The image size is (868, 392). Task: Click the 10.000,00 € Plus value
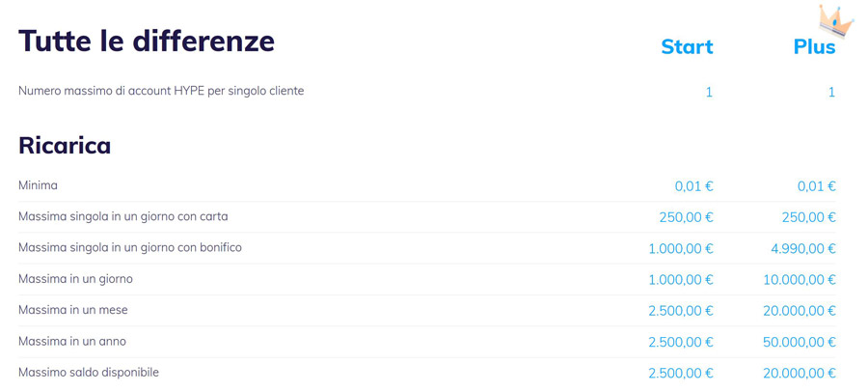[800, 280]
